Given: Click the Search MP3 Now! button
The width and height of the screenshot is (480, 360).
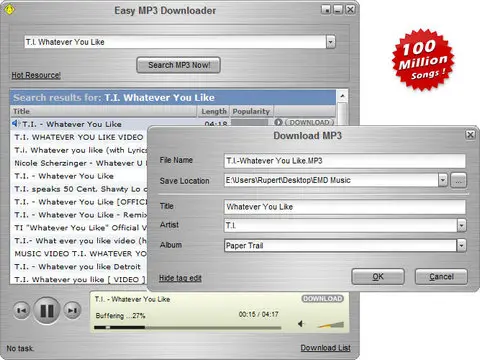Looking at the screenshot, I should coord(179,65).
